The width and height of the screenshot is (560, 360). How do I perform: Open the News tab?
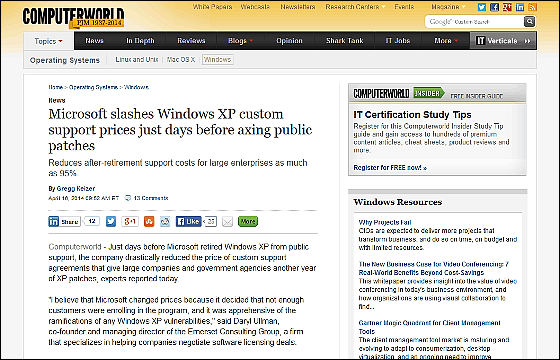pyautogui.click(x=94, y=41)
